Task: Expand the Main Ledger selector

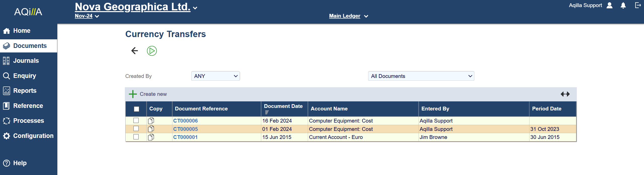Action: click(x=348, y=16)
